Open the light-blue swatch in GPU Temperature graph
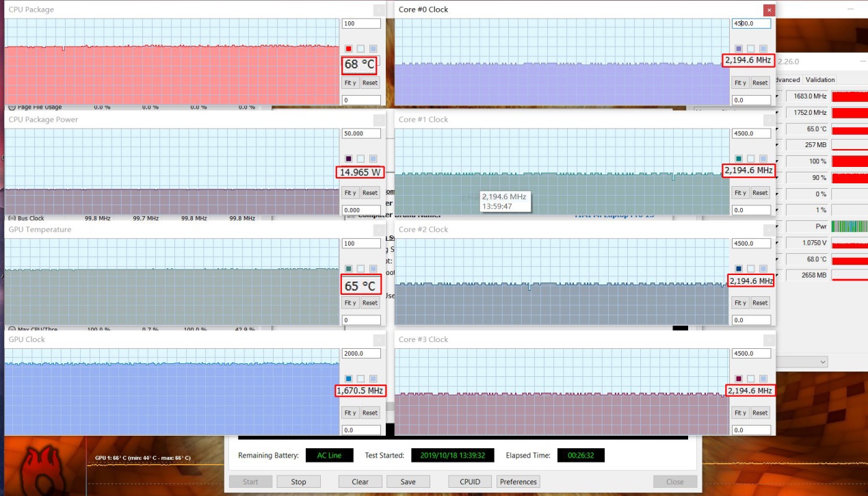Image resolution: width=868 pixels, height=496 pixels. pyautogui.click(x=373, y=268)
